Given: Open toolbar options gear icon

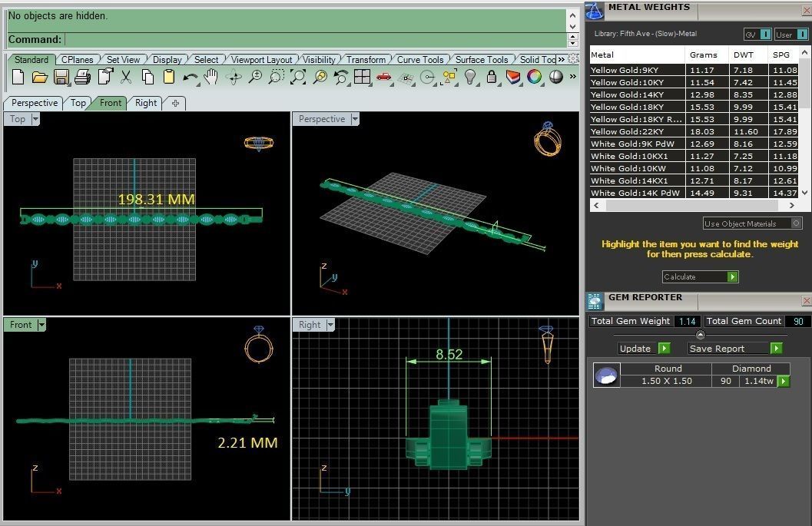Looking at the screenshot, I should (x=573, y=59).
